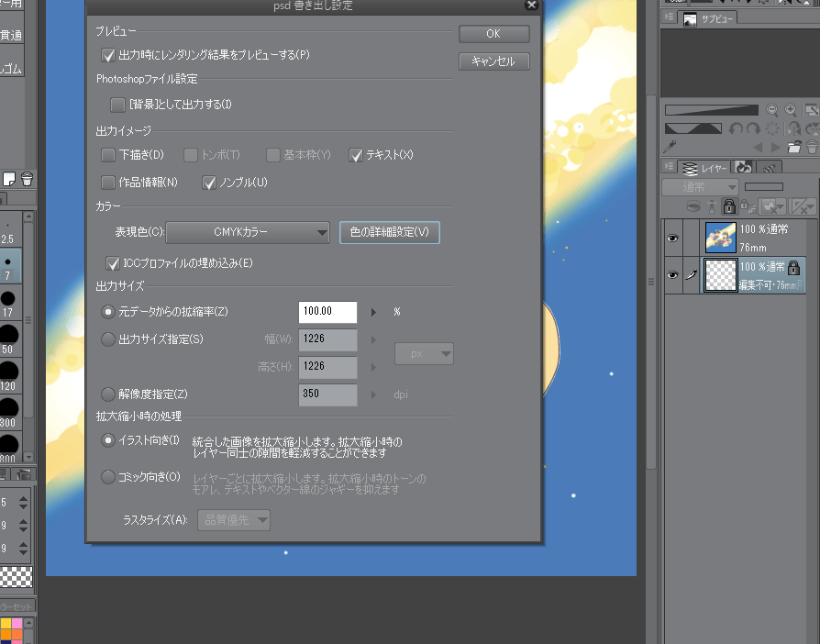The height and width of the screenshot is (644, 820).
Task: Click zoom out icon in Sub View panel
Action: pos(772,109)
